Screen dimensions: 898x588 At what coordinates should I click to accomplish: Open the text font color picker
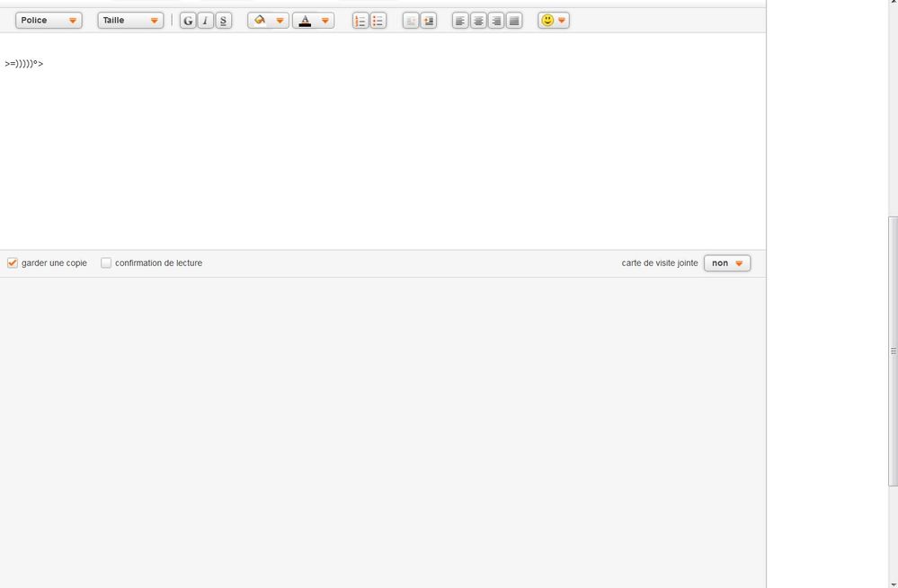point(313,21)
